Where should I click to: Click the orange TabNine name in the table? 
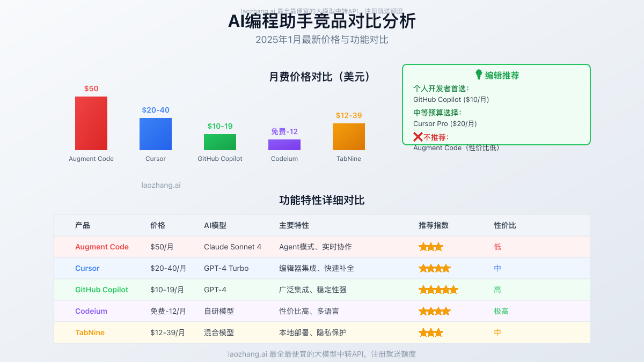click(x=90, y=333)
